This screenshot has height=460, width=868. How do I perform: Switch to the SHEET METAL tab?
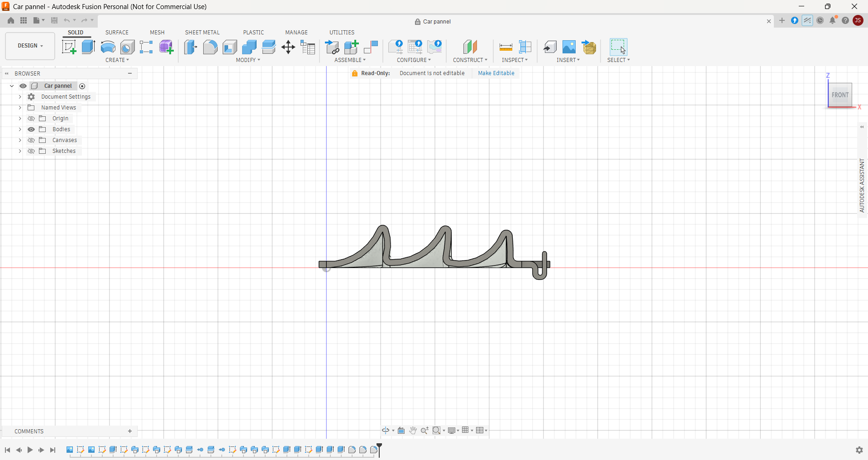coord(202,33)
